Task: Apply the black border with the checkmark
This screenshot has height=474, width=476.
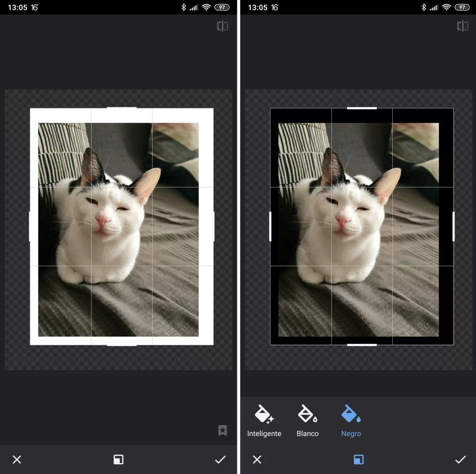Action: tap(460, 459)
